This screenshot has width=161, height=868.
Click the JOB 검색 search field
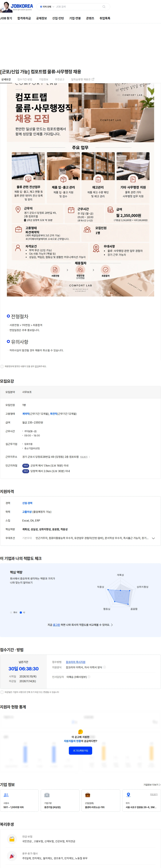[78, 7]
